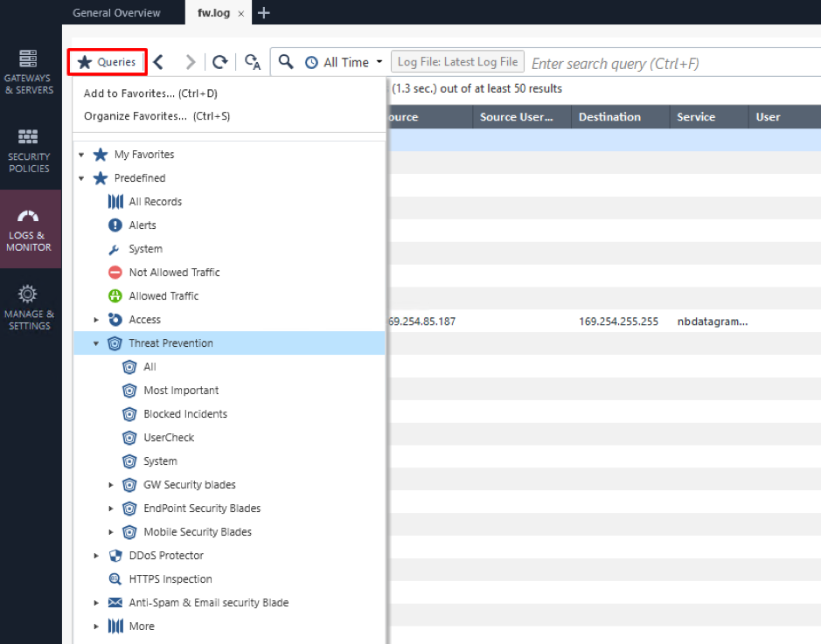Viewport: 821px width, 644px height.
Task: Click the Queries button
Action: click(x=108, y=62)
